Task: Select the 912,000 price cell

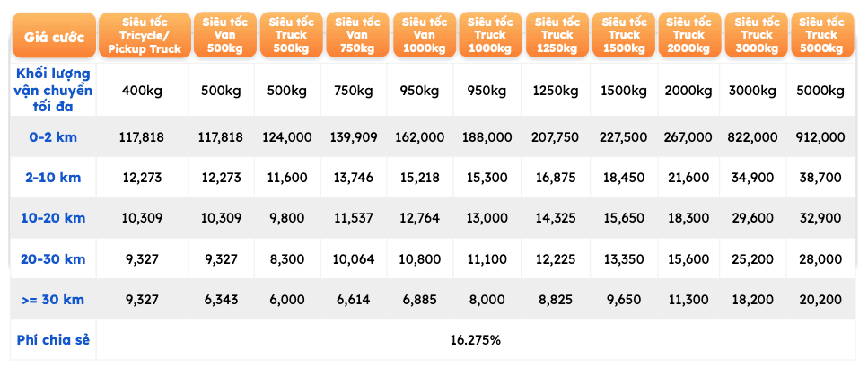Action: pyautogui.click(x=820, y=137)
